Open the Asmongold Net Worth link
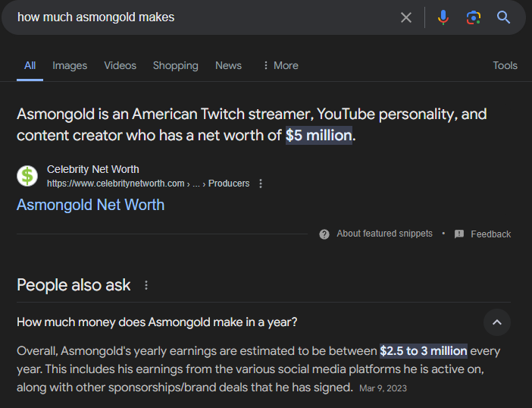The width and height of the screenshot is (532, 408). pyautogui.click(x=90, y=205)
